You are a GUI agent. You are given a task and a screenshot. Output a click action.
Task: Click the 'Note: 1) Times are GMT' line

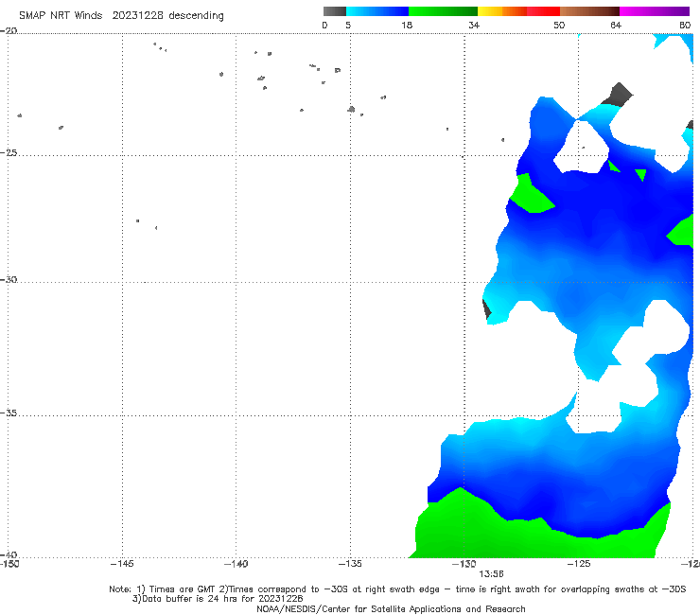click(397, 589)
